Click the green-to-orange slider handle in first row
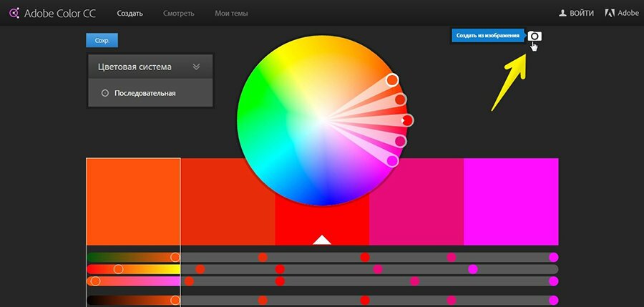This screenshot has height=307, width=644. pyautogui.click(x=175, y=258)
